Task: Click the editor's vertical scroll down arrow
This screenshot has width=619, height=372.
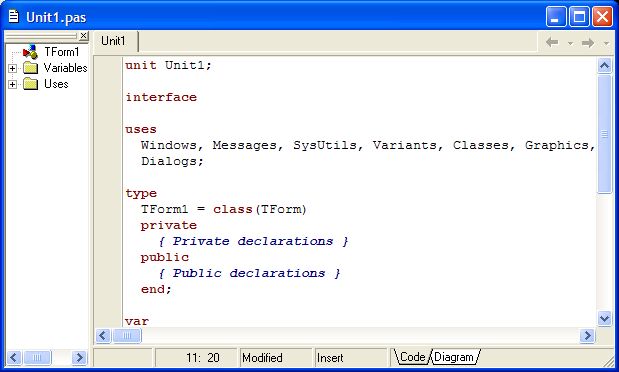Action: pyautogui.click(x=604, y=318)
